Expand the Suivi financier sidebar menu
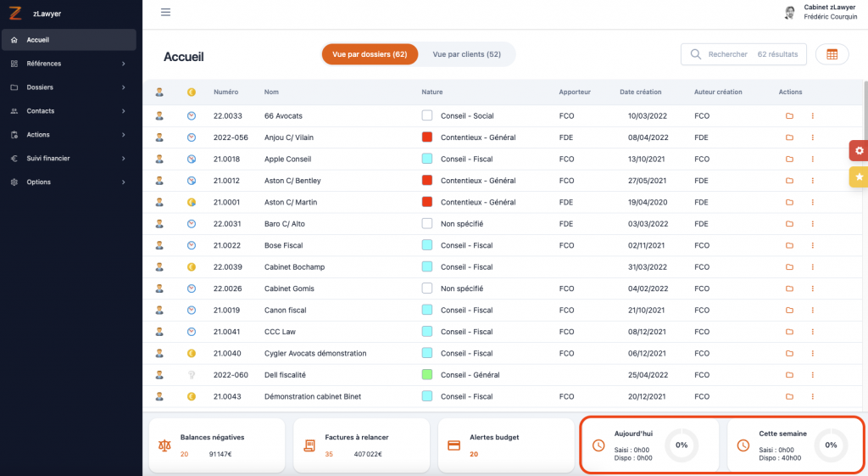 tap(68, 159)
